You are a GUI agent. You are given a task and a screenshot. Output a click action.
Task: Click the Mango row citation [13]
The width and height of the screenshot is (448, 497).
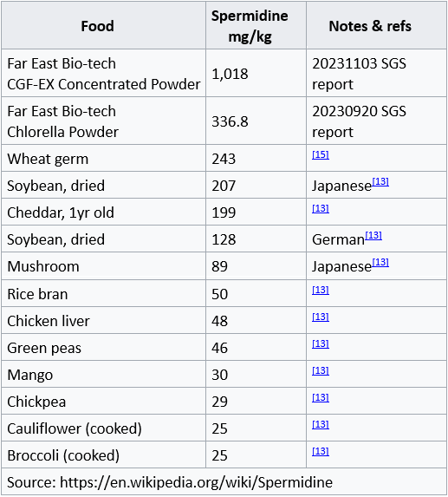coord(321,371)
